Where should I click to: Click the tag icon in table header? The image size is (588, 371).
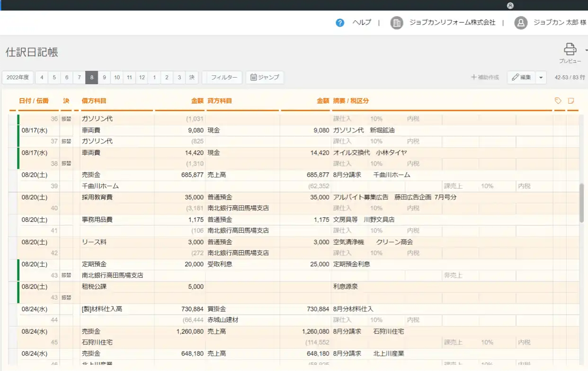tap(558, 101)
